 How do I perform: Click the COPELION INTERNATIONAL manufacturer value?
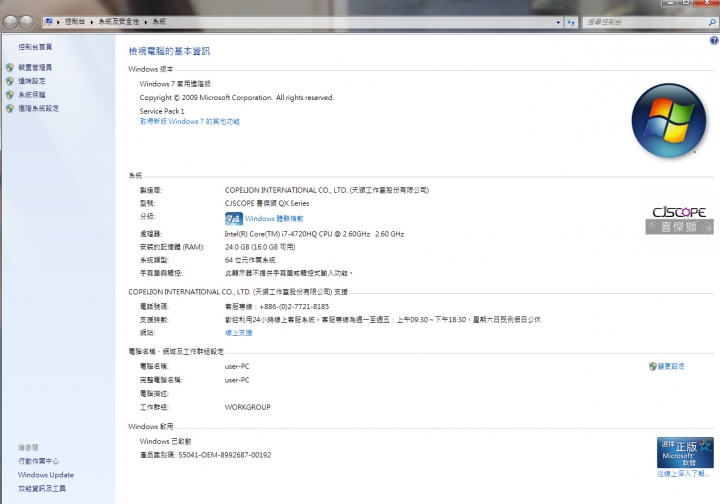(326, 190)
